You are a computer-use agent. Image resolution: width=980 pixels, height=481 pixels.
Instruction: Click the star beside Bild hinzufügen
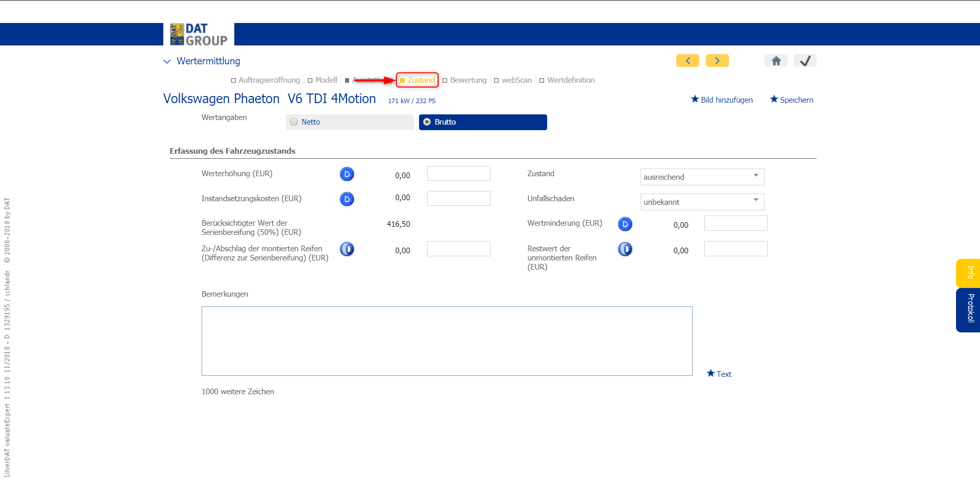coord(695,99)
